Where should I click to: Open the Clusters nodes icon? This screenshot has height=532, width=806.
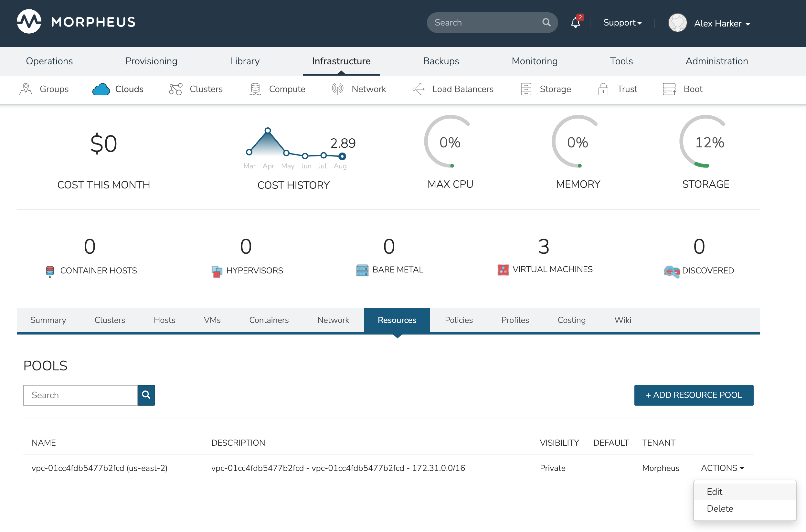tap(175, 89)
